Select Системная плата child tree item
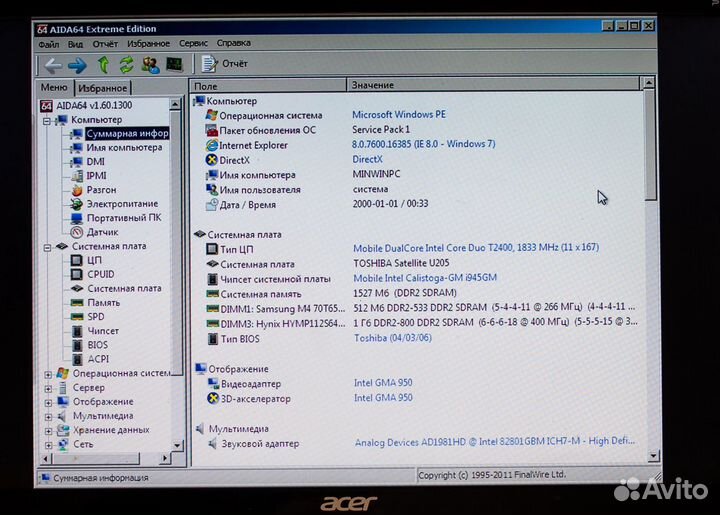720x515 pixels. coord(124,288)
